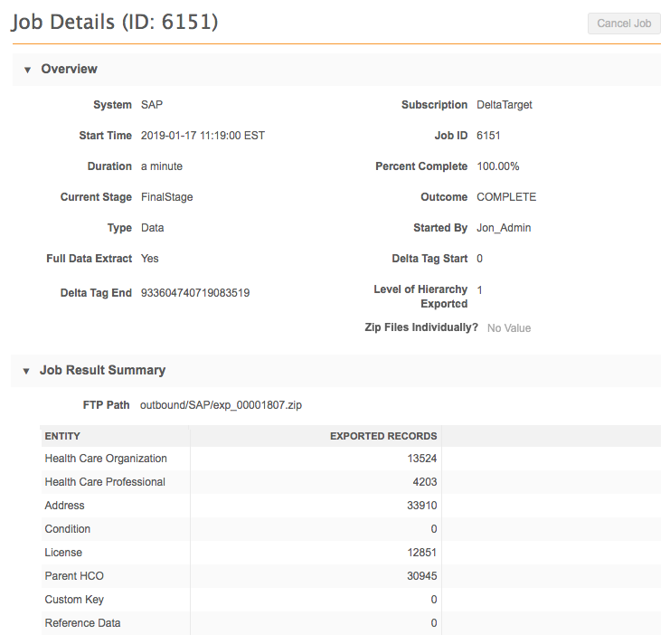Click the ENTITY column header
Image resolution: width=670 pixels, height=644 pixels.
(62, 436)
